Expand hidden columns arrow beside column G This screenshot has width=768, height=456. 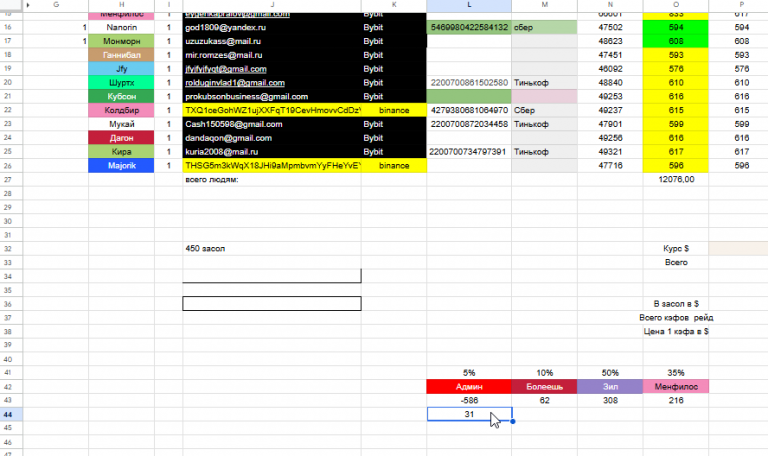(x=28, y=5)
